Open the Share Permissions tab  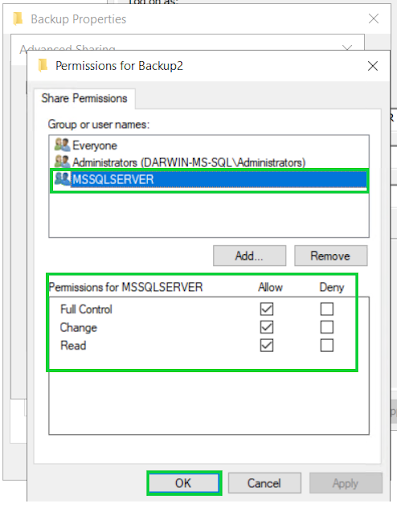[x=84, y=98]
